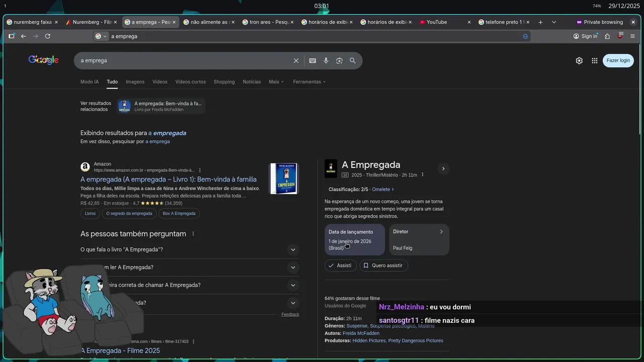Image resolution: width=644 pixels, height=362 pixels.
Task: Click the Fazer login button
Action: (618, 60)
